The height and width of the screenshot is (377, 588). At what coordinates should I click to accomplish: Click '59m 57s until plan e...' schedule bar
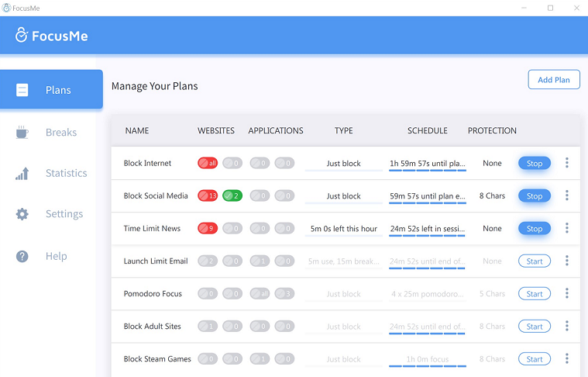point(428,203)
